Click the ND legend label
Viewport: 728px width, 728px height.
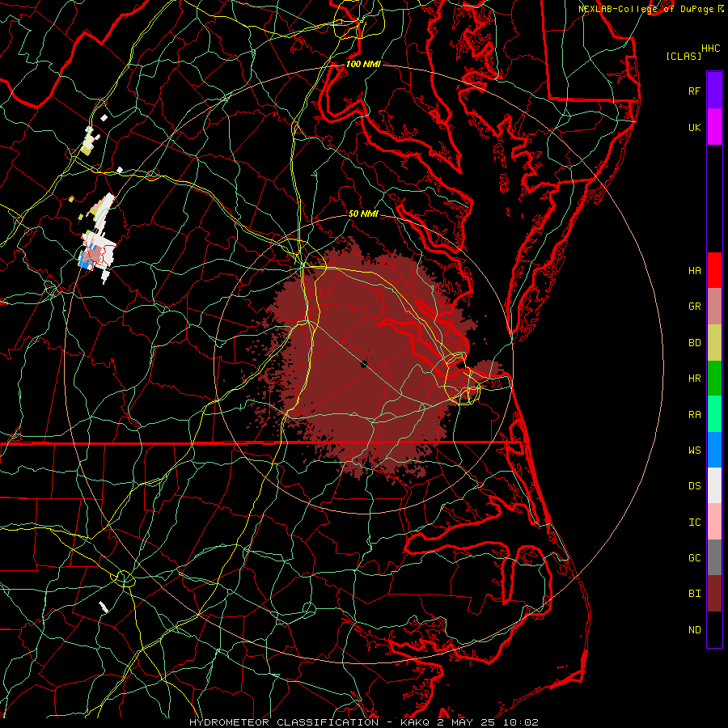694,630
